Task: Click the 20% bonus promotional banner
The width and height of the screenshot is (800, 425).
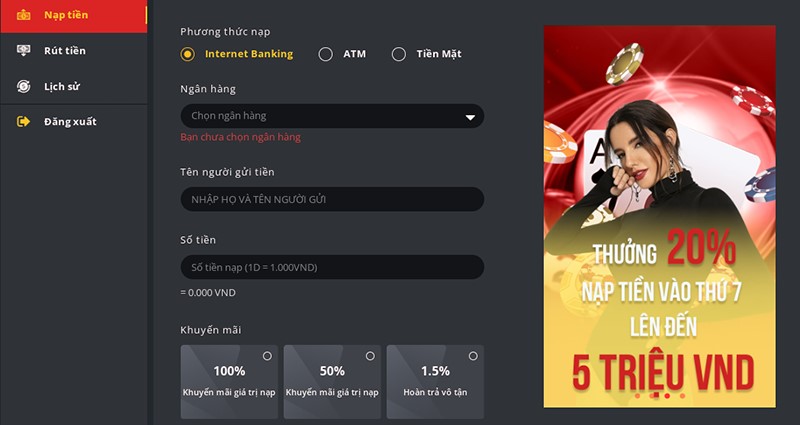Action: coord(660,216)
